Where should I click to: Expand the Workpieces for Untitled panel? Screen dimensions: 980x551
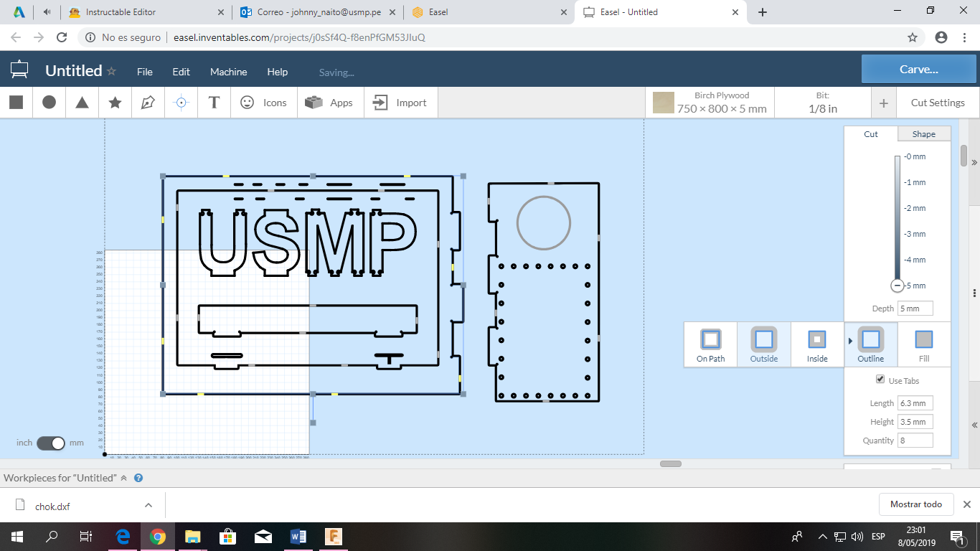click(123, 478)
